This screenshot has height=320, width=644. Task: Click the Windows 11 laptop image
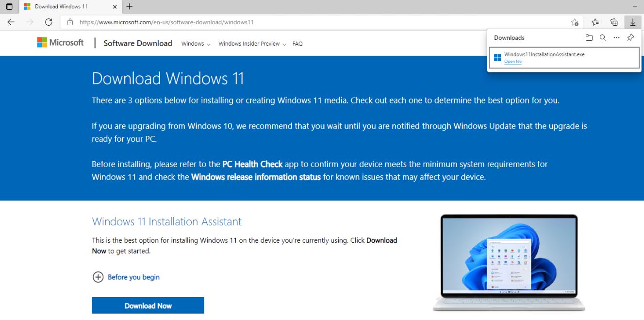(x=509, y=262)
